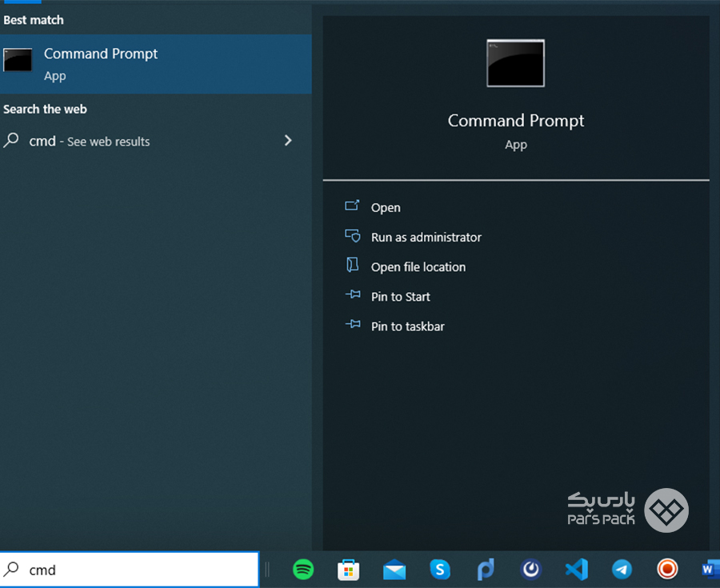
Task: Launch Visual Studio Code taskbar icon
Action: [577, 570]
